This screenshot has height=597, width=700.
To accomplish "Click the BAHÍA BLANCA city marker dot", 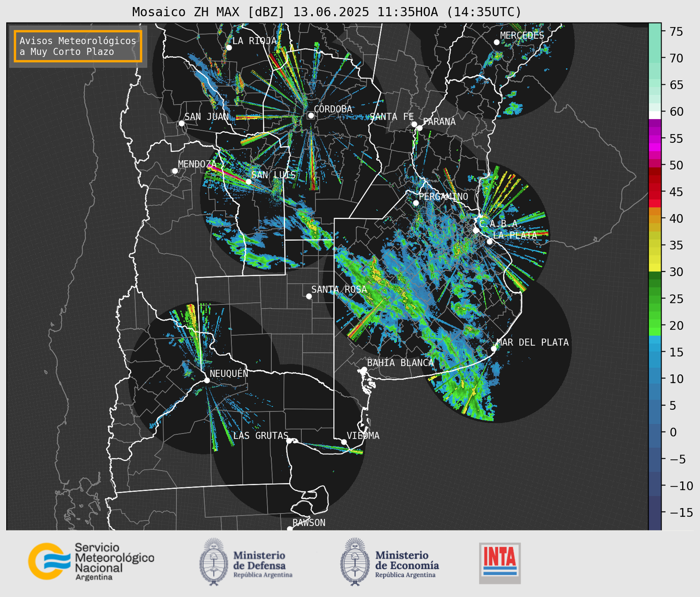I will (364, 369).
